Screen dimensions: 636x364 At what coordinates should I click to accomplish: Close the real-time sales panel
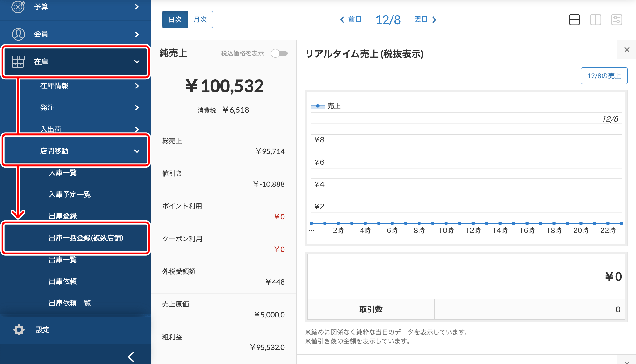click(627, 50)
